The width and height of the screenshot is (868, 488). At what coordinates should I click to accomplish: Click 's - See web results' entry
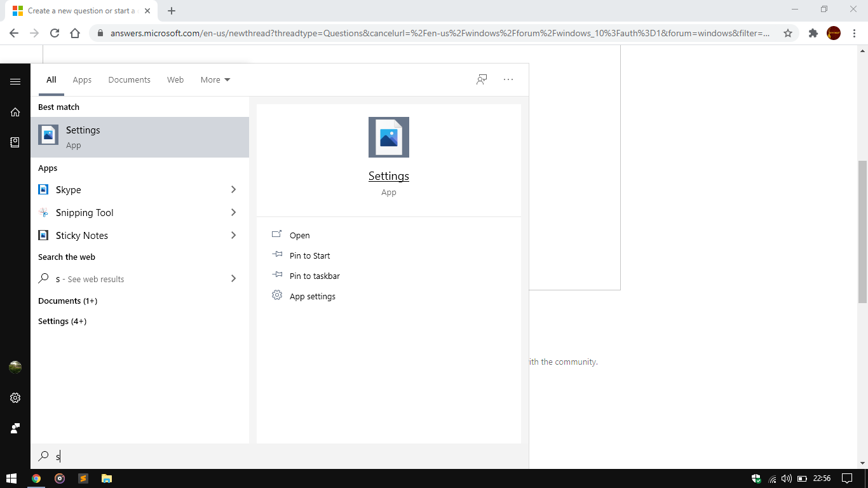tap(140, 278)
